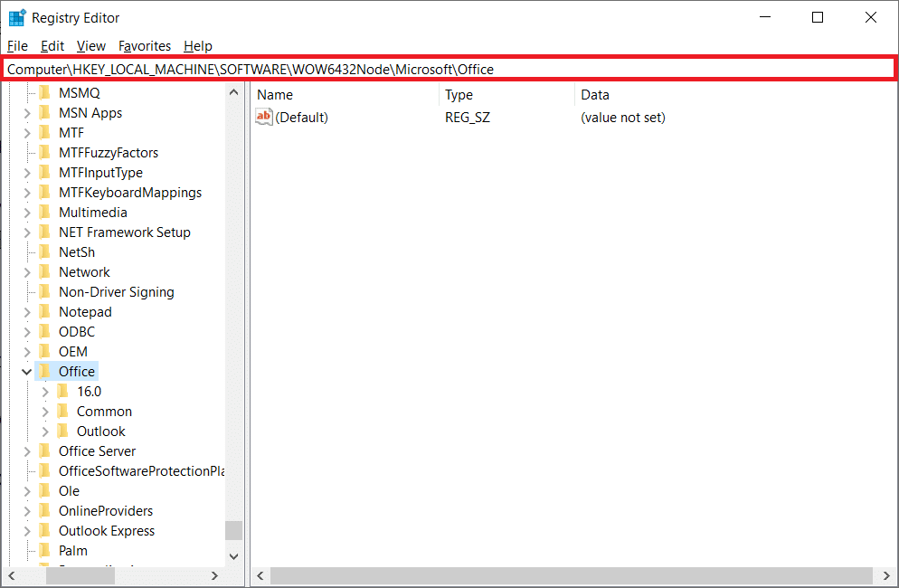The width and height of the screenshot is (899, 588).
Task: Expand the Common subkey
Action: (x=45, y=412)
